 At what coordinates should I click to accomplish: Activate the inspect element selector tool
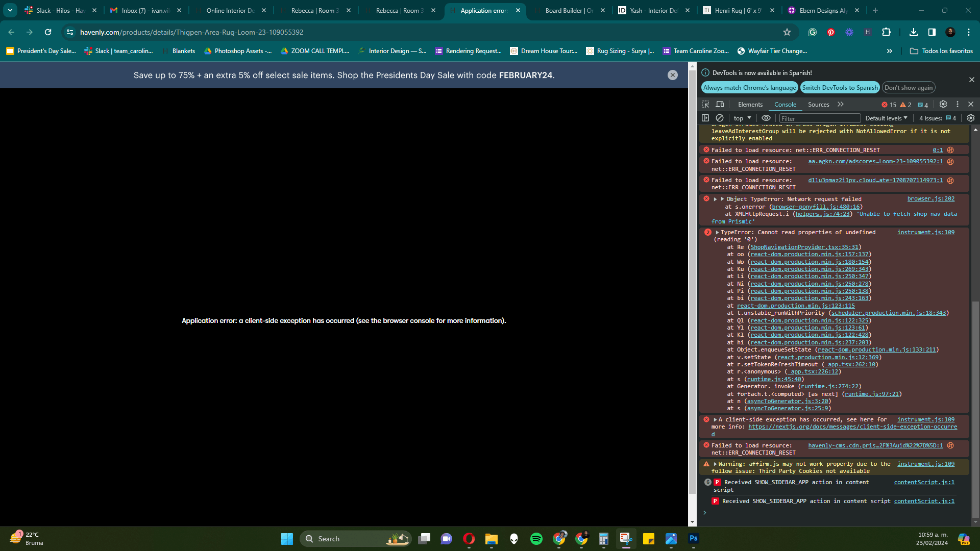point(705,104)
